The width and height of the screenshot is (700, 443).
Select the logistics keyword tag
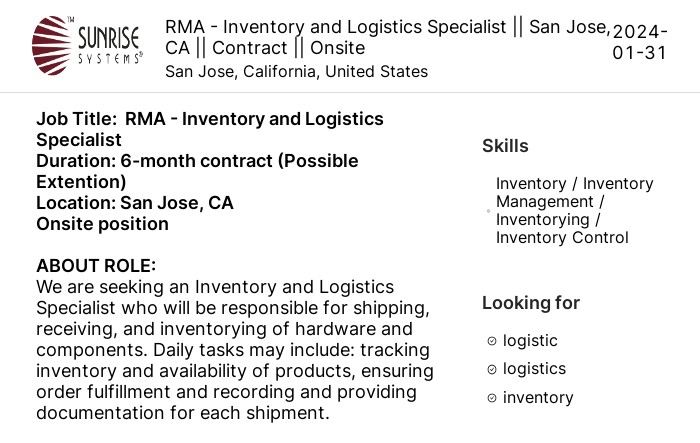[x=534, y=369]
